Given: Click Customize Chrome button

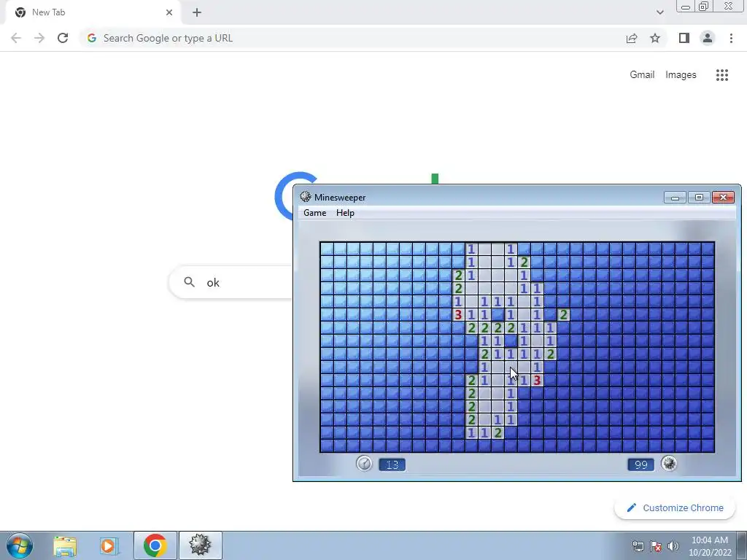Looking at the screenshot, I should pyautogui.click(x=676, y=508).
